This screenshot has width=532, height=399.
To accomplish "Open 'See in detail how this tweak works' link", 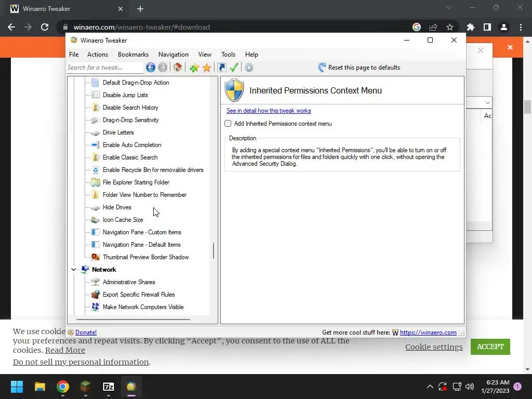I will tap(269, 111).
